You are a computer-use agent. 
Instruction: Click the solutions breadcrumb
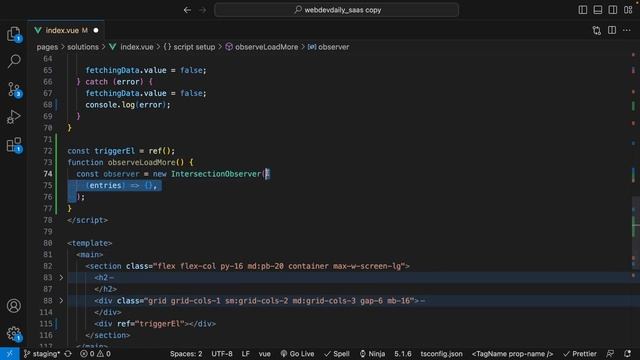tap(83, 47)
